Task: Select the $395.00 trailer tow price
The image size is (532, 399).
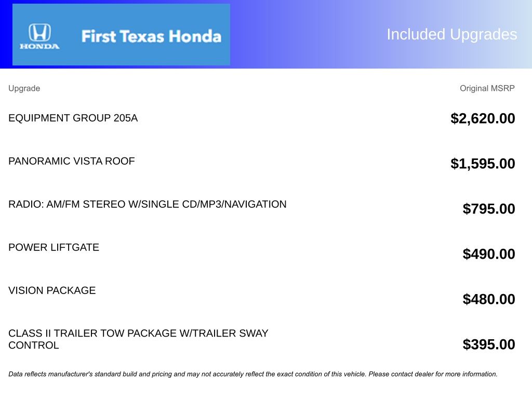Action: (489, 344)
